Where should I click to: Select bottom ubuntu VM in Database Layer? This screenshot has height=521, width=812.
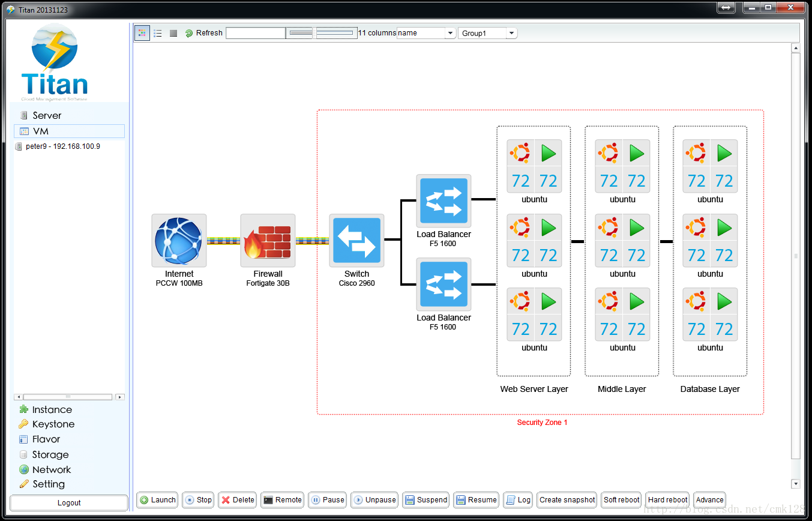pos(710,315)
